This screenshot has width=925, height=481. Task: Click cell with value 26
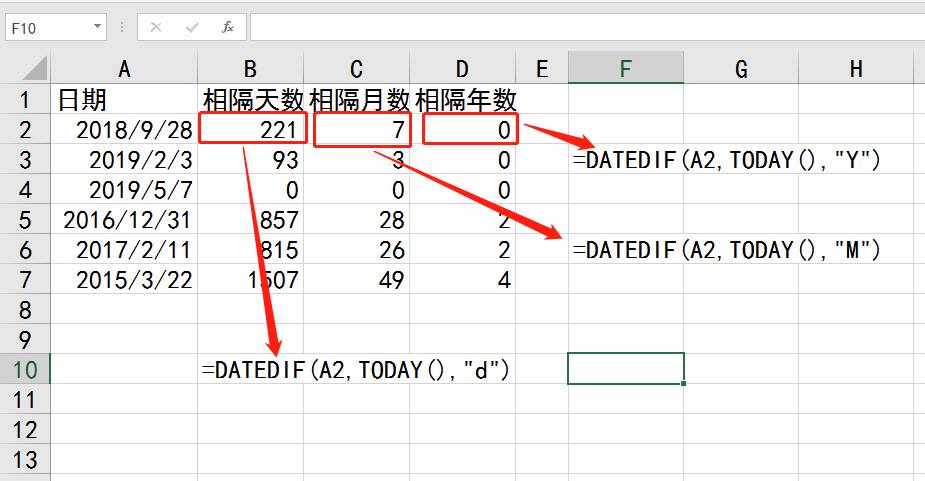(x=356, y=250)
